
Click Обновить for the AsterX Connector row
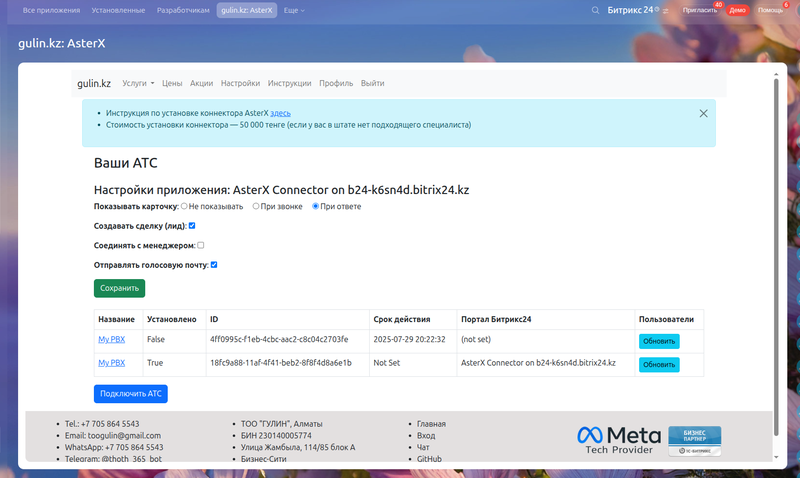coord(659,365)
